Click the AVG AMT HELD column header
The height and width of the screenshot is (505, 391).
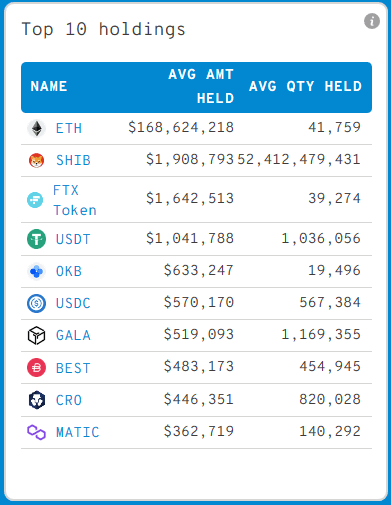(x=201, y=86)
